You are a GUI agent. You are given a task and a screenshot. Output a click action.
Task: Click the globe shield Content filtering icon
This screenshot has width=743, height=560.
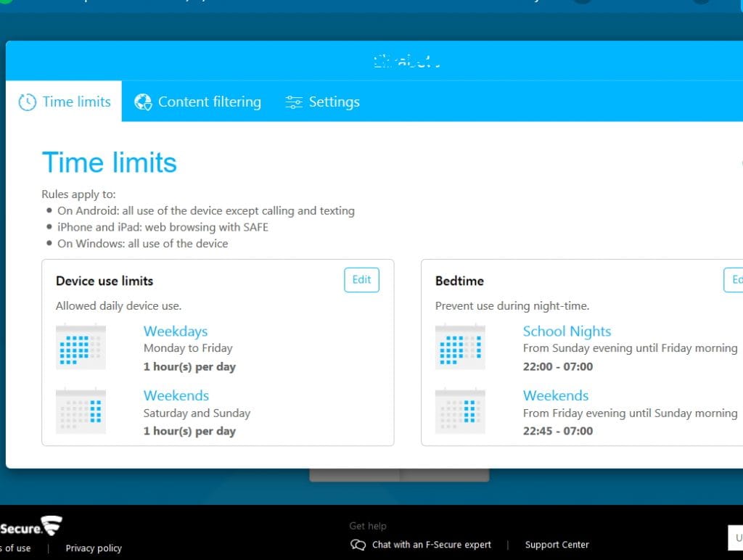click(143, 102)
